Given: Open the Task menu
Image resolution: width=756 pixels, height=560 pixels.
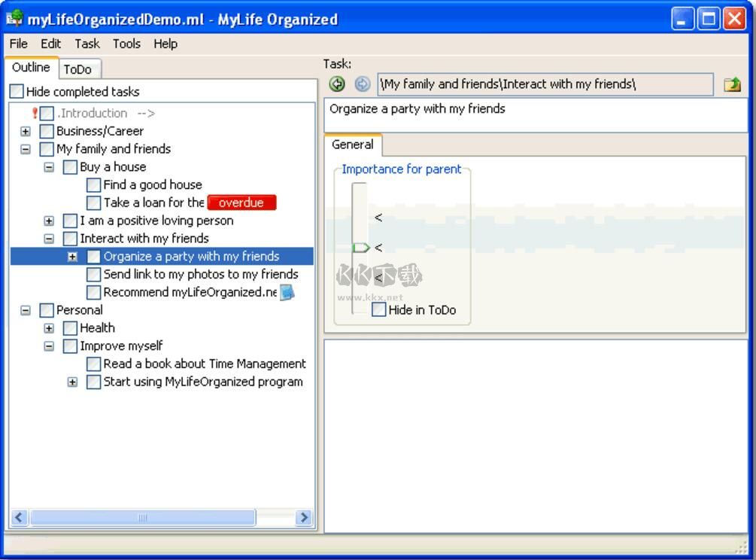Looking at the screenshot, I should click(87, 44).
